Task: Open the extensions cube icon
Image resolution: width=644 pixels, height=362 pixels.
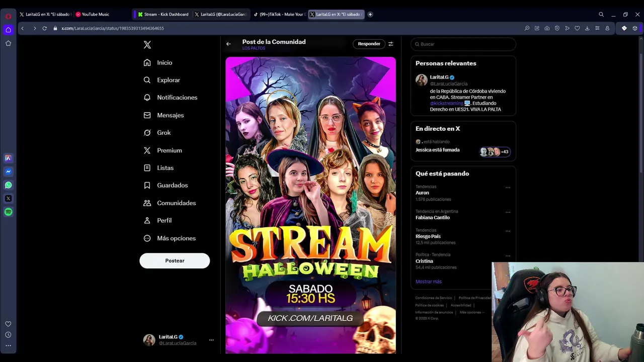Action: [x=635, y=28]
